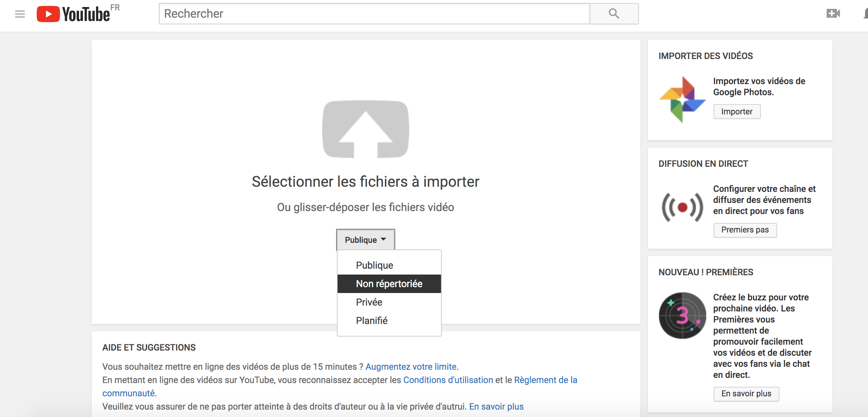Click the live broadcast signal icon
The height and width of the screenshot is (417, 868).
(682, 207)
